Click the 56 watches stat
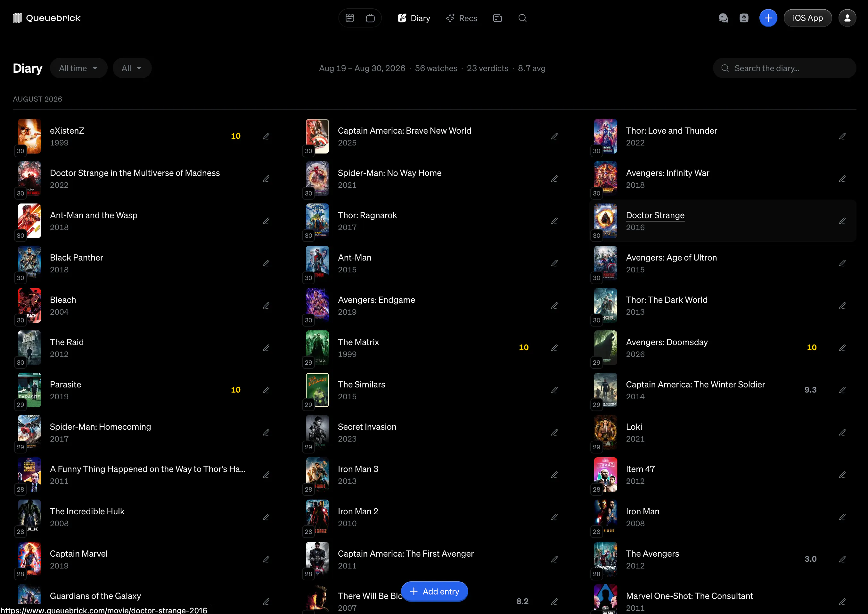Screen dimensions: 868x614 pos(436,68)
